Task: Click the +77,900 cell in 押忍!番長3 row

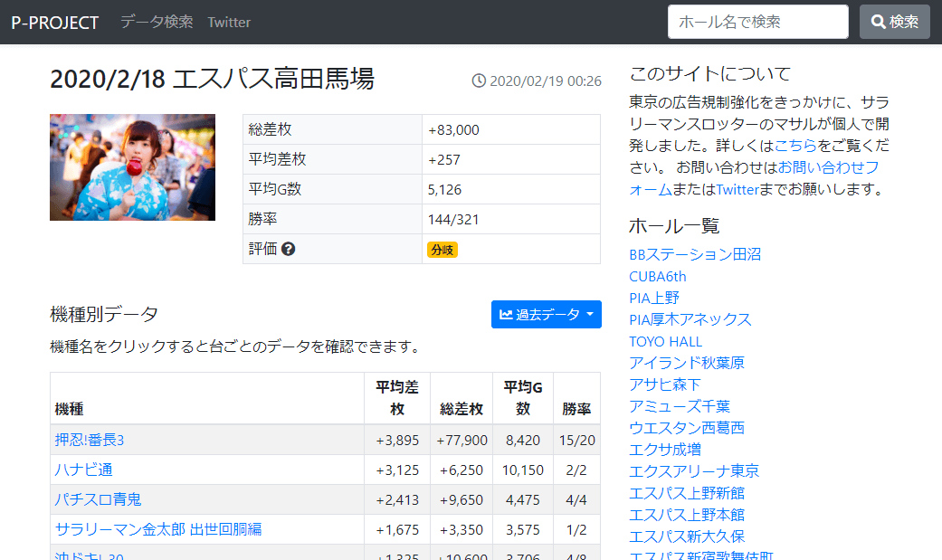Action: (x=462, y=440)
